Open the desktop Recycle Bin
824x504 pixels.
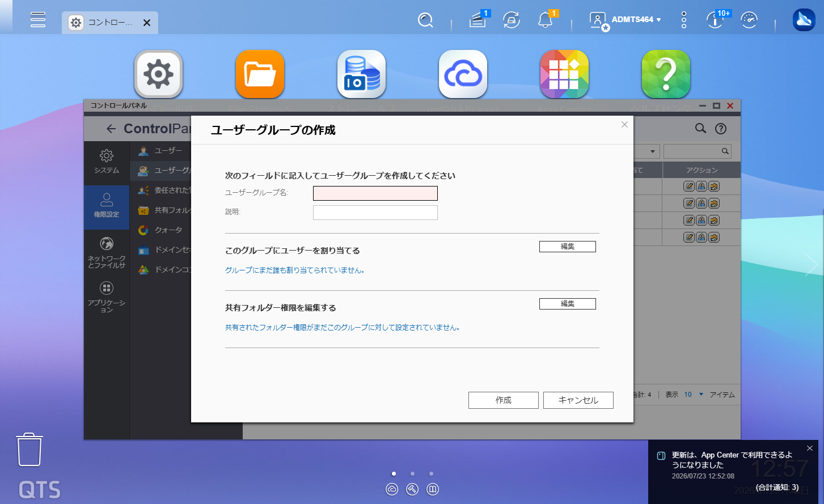(x=29, y=450)
